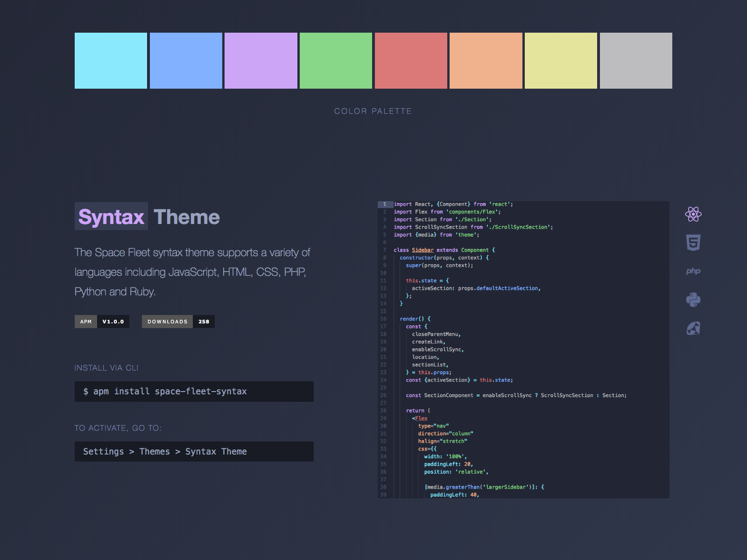The width and height of the screenshot is (747, 560).
Task: Click the gray color swatch
Action: click(636, 61)
